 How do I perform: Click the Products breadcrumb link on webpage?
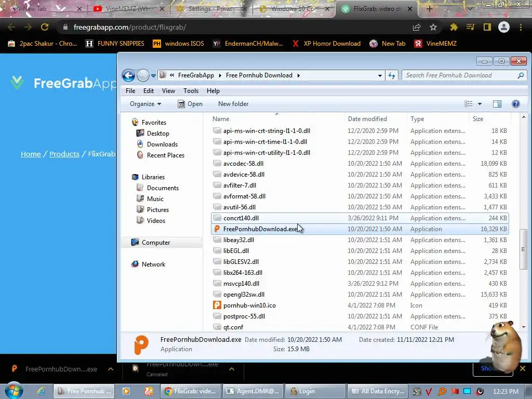point(64,154)
